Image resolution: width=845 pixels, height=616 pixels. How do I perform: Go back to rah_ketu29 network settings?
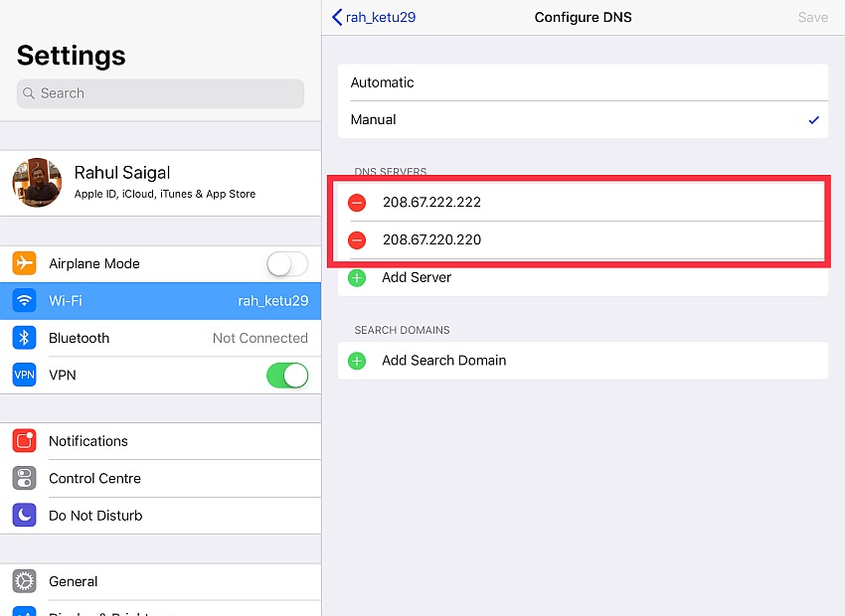click(x=373, y=17)
